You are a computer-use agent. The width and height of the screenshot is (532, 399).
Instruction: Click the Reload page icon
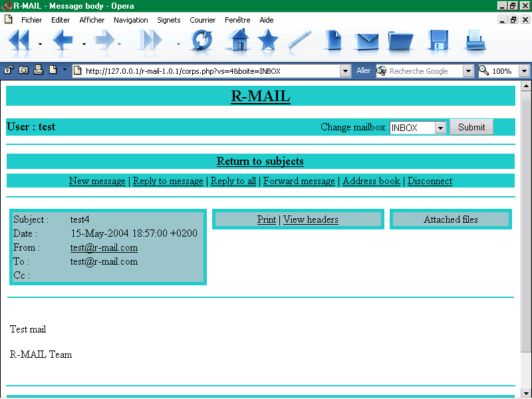point(201,41)
